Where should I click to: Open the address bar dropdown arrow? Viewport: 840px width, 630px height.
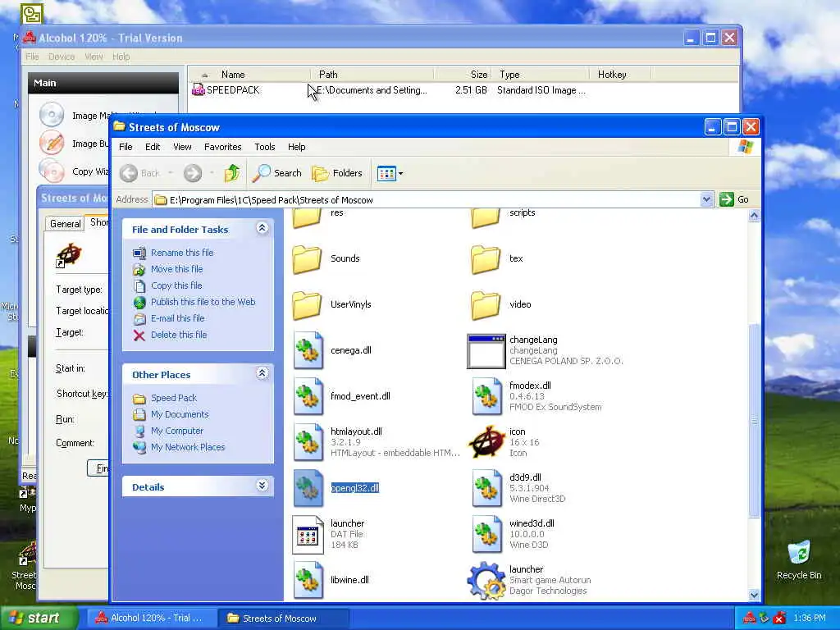coord(706,200)
